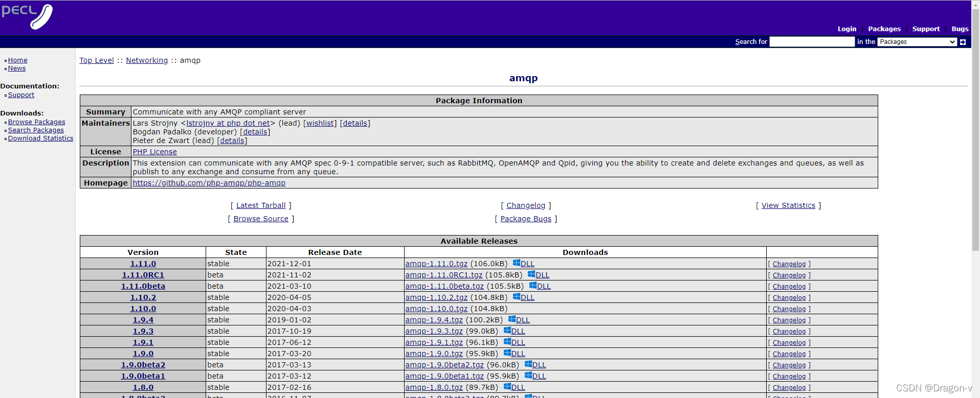Click Windows DLL icon for amqp-1.11.0RC1
The height and width of the screenshot is (398, 980).
[x=531, y=274]
